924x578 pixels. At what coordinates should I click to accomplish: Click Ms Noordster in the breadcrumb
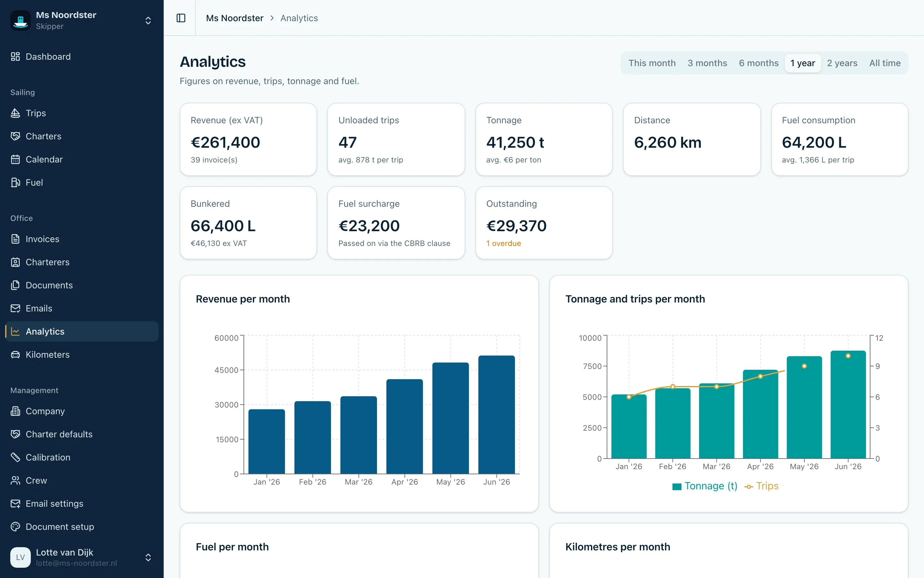click(x=235, y=18)
